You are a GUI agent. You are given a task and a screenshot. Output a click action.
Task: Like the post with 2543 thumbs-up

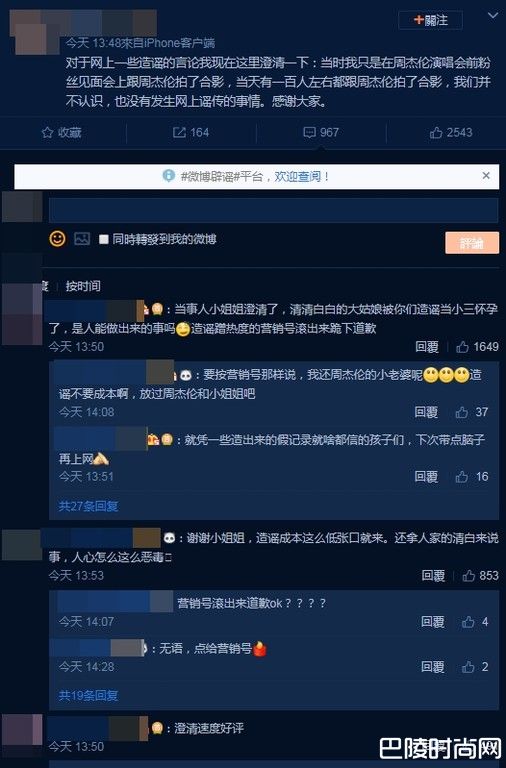tap(435, 132)
